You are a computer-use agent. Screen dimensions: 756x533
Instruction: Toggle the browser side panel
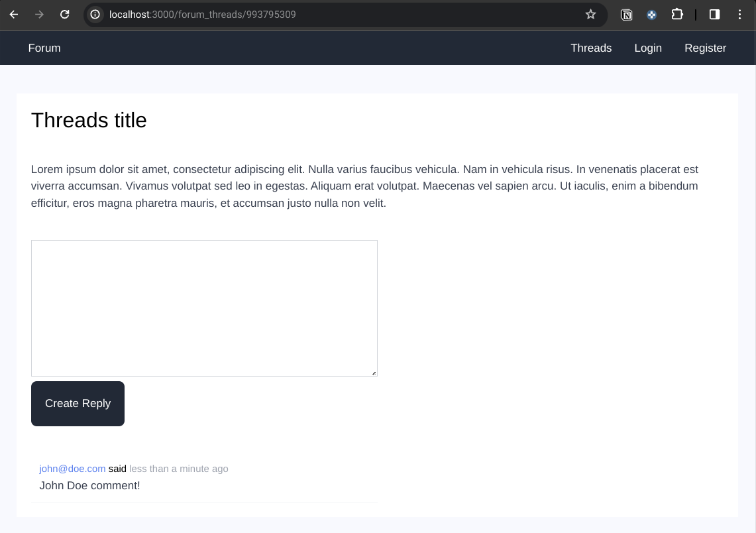coord(714,15)
